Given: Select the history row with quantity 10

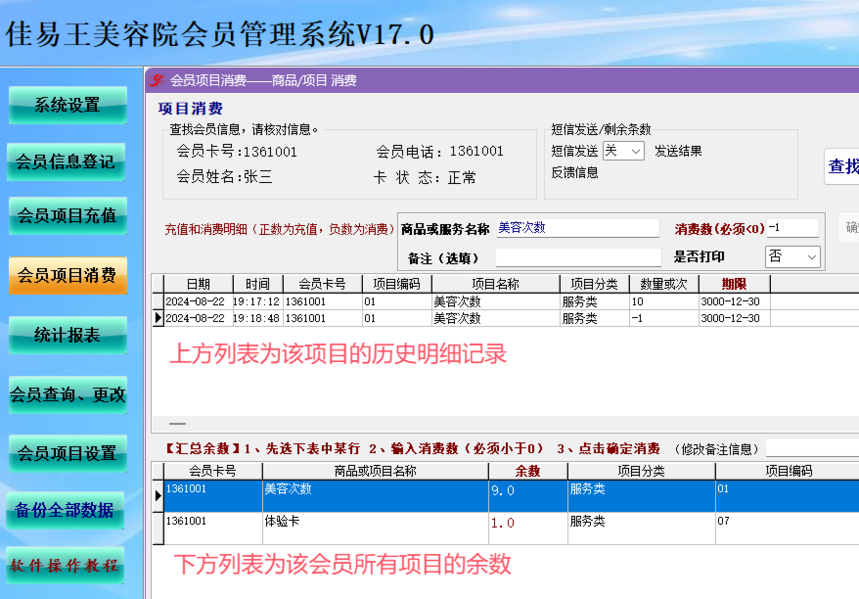Looking at the screenshot, I should [505, 301].
